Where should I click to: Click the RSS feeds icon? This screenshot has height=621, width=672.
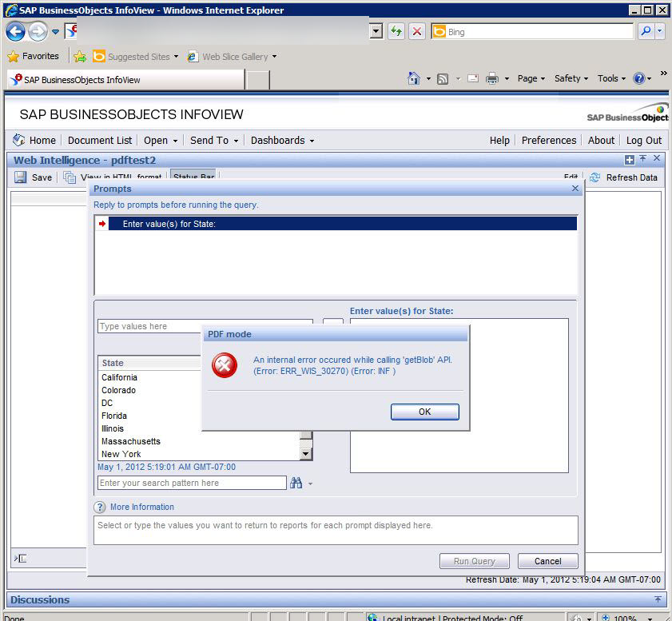[443, 79]
